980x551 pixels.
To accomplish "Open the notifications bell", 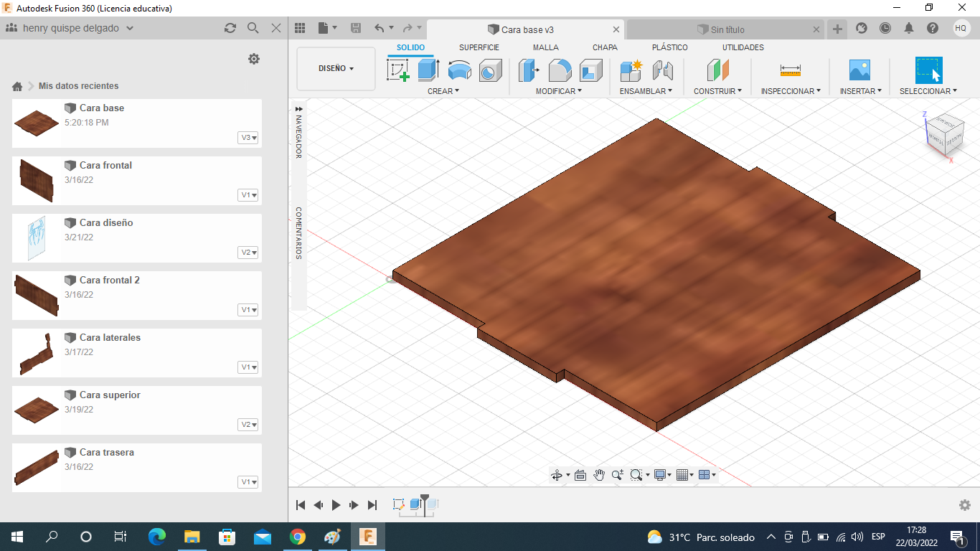I will (909, 28).
